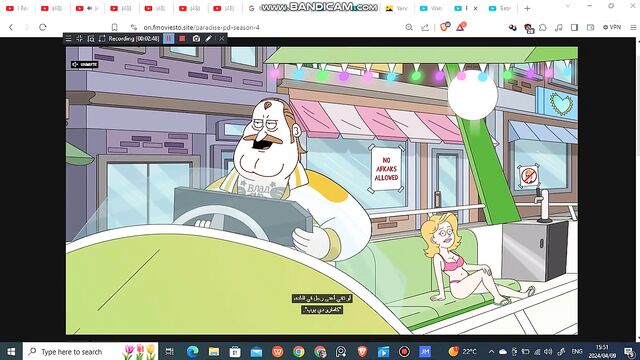Open Microsoft Store from taskbar

[235, 351]
